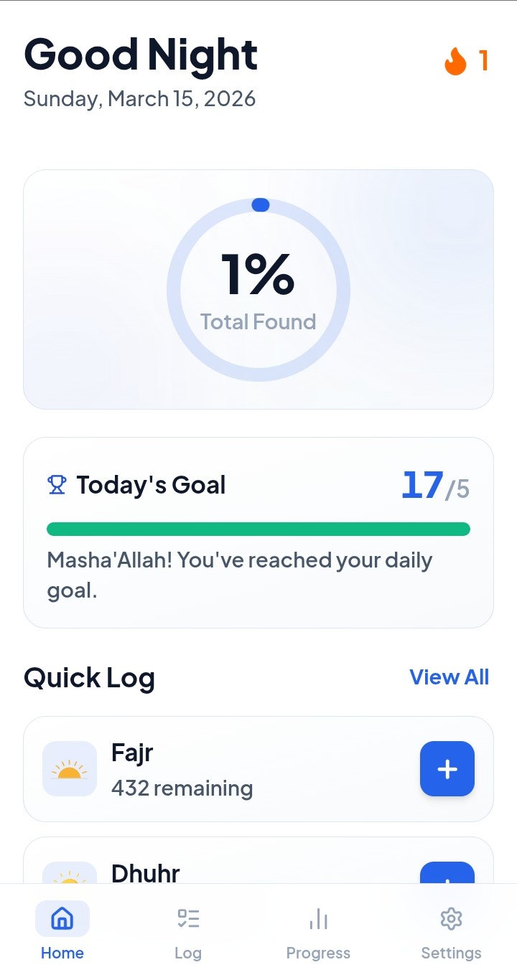Click the Fajr 432 remaining text
Viewport: 517px width, 980px height.
coord(182,788)
